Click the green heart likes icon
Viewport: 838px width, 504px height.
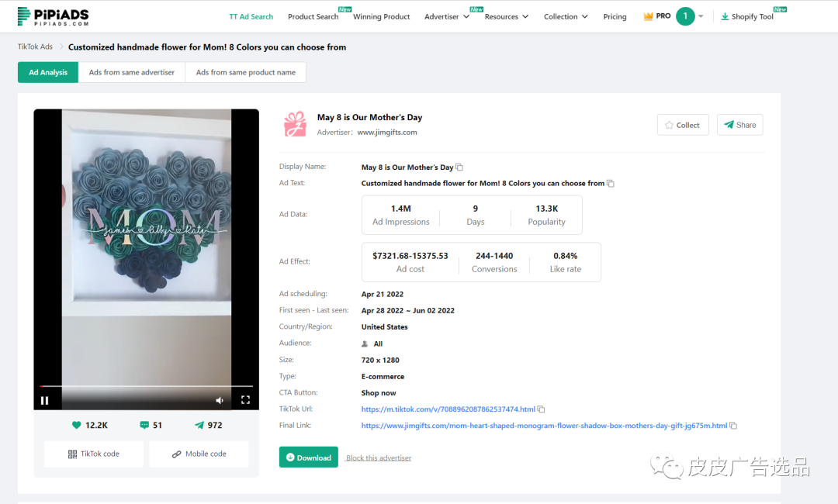(x=76, y=425)
